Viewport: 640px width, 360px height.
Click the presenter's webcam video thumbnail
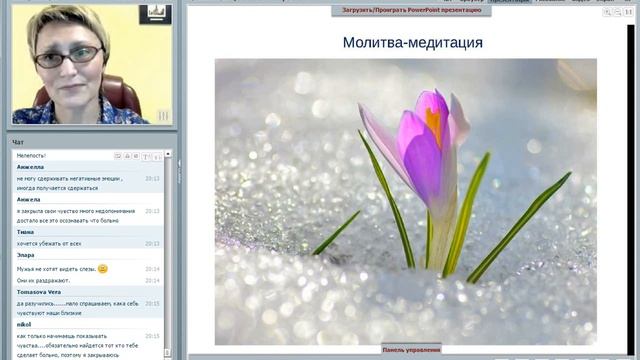(x=92, y=64)
